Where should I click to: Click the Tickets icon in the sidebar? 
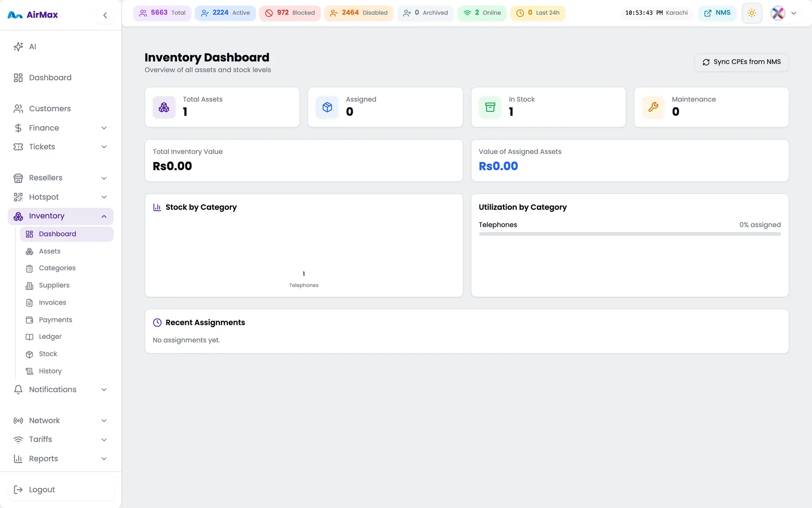[18, 147]
